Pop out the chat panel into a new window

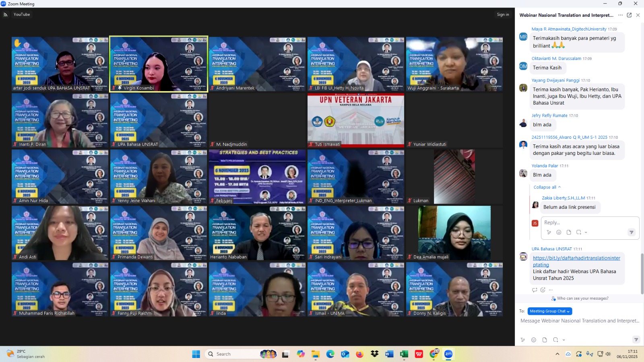click(x=629, y=15)
